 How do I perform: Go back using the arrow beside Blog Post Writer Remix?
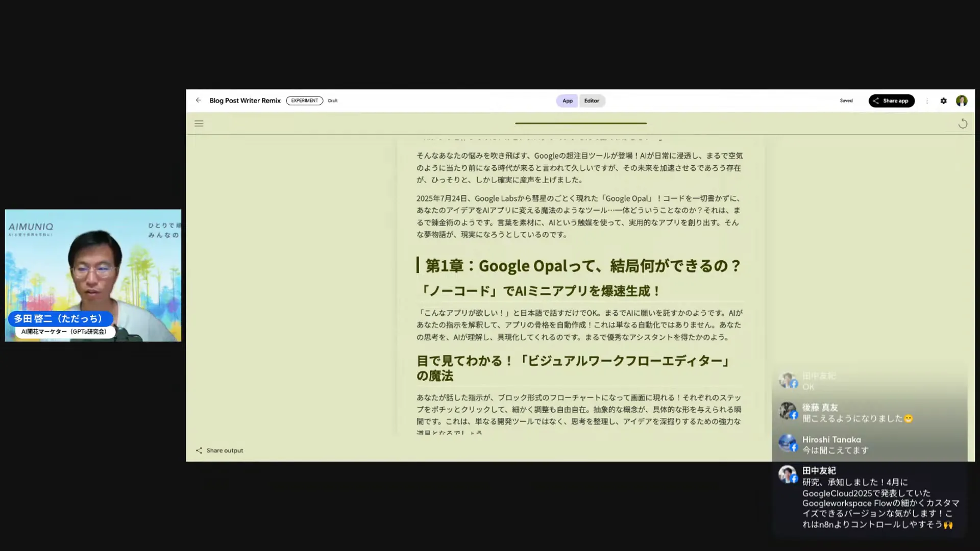click(x=199, y=101)
